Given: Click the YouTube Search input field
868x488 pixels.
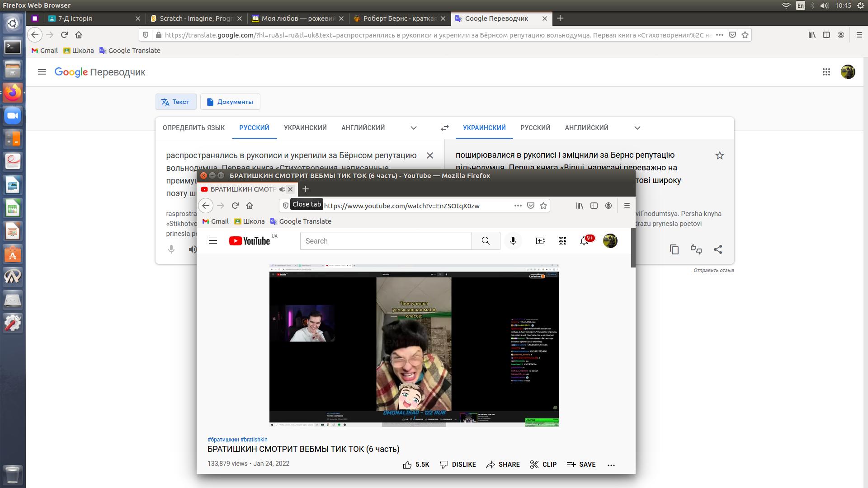Looking at the screenshot, I should point(386,241).
